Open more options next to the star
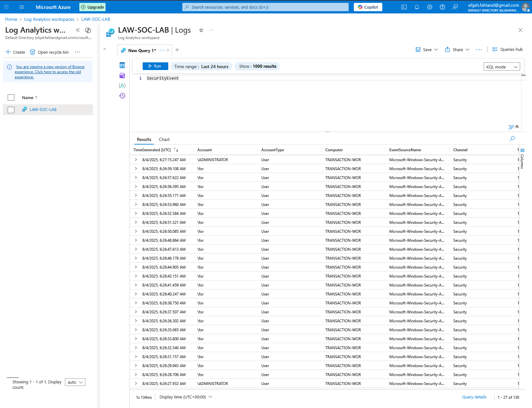532x408 pixels. (x=211, y=30)
